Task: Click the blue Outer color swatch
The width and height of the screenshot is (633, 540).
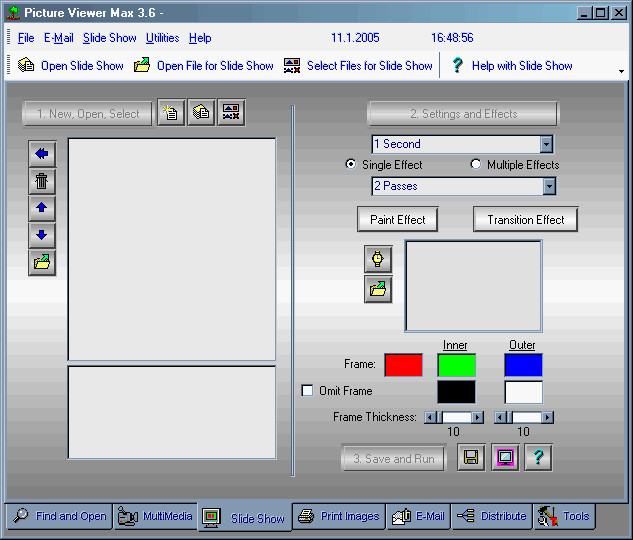Action: coord(524,365)
